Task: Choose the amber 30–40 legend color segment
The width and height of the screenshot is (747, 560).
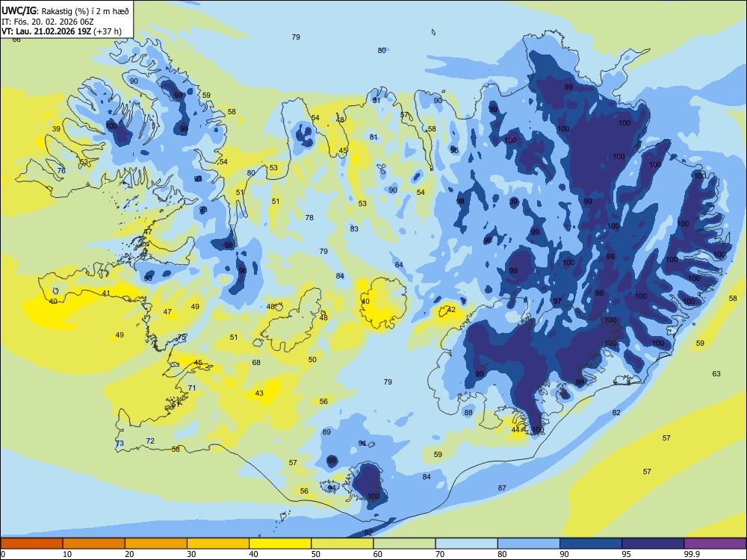Action: point(218,544)
